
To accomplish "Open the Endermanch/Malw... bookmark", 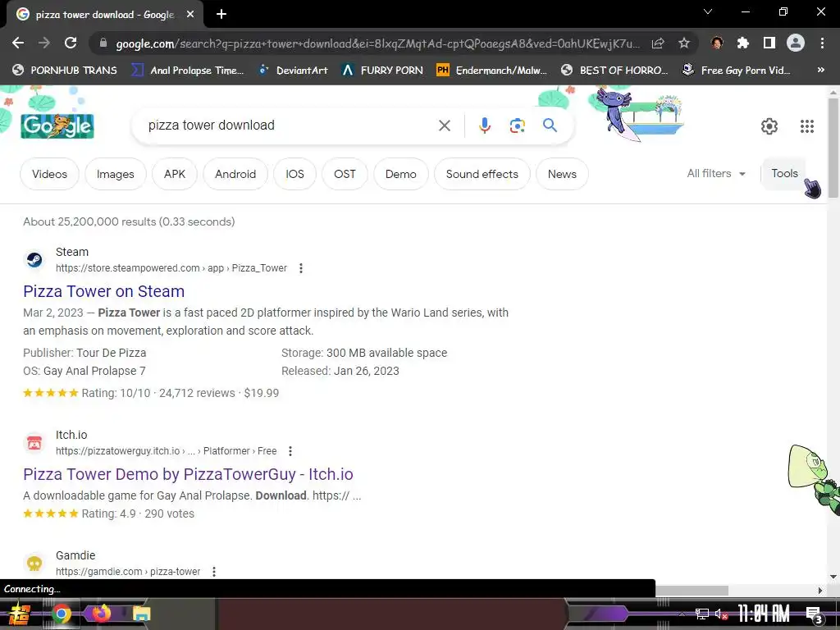I will click(x=492, y=71).
